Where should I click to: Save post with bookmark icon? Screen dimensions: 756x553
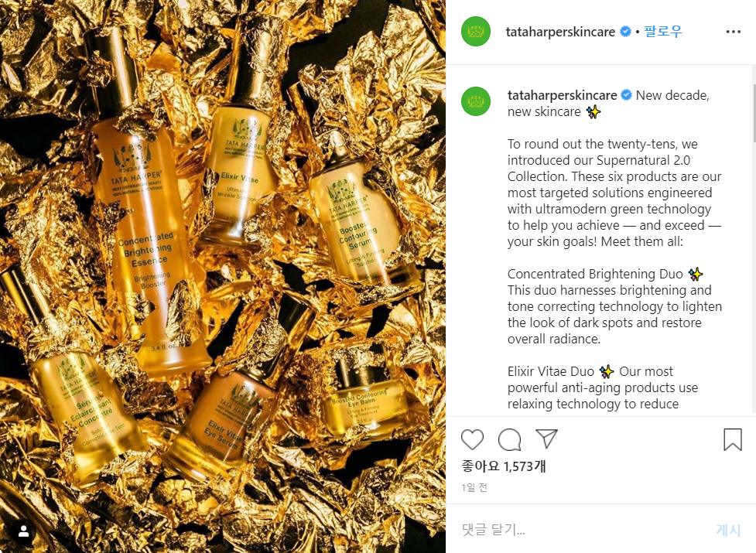732,439
